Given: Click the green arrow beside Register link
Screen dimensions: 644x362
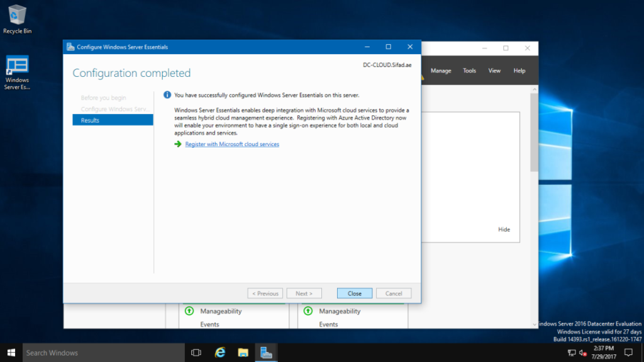Looking at the screenshot, I should [x=178, y=144].
